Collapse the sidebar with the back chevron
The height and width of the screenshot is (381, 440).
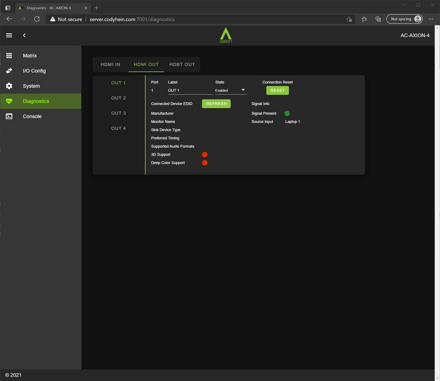pyautogui.click(x=24, y=35)
